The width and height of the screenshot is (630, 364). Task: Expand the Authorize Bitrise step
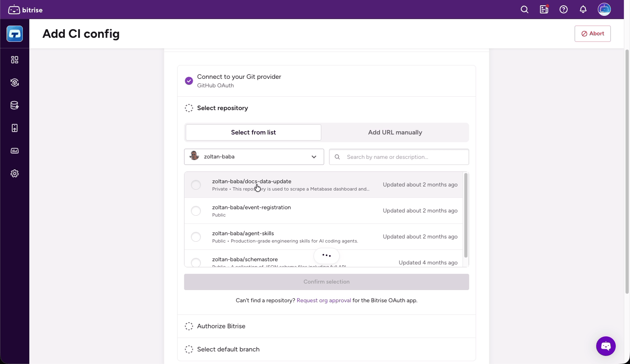[327, 326]
